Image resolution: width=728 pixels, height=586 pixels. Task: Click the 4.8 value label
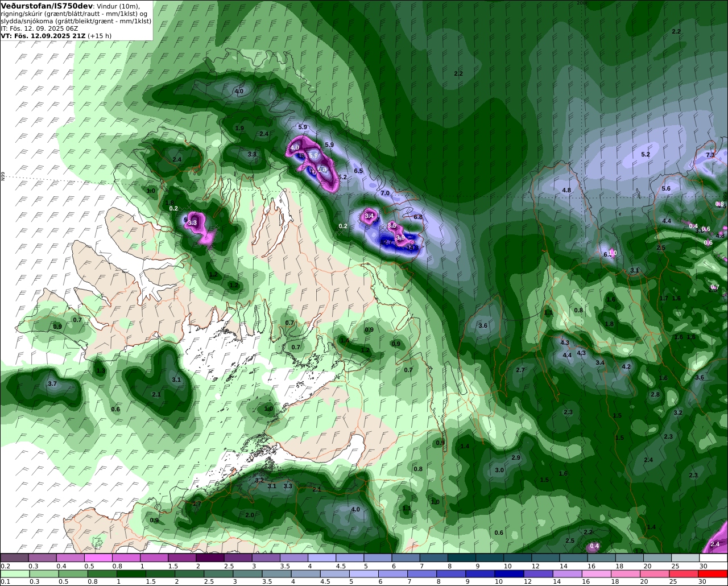pos(566,190)
